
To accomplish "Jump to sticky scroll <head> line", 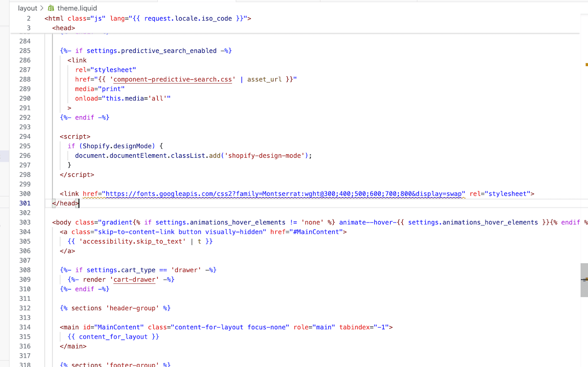I will [x=64, y=28].
